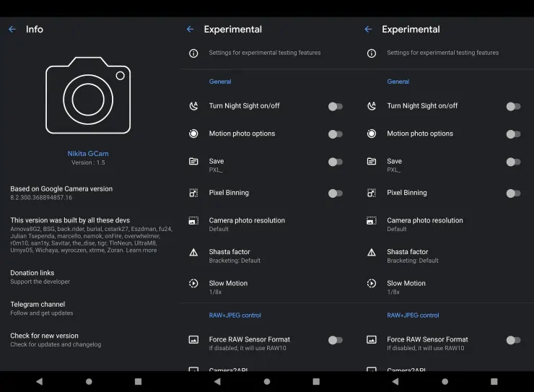Tap Android recents button under right screen
Image resolution: width=534 pixels, height=392 pixels.
point(494,381)
